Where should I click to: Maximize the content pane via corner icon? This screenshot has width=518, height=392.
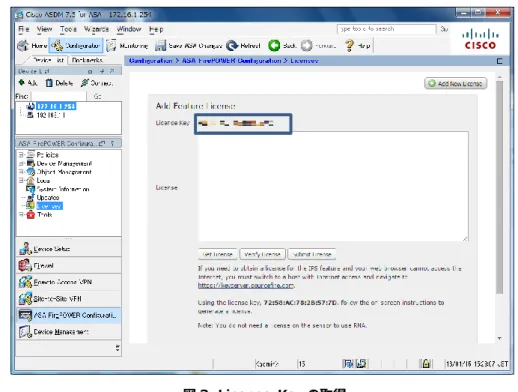(499, 61)
